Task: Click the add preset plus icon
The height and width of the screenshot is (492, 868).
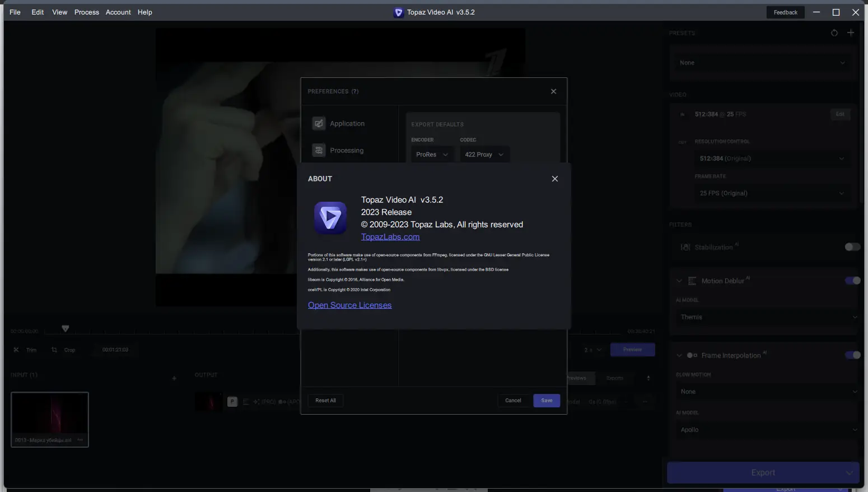Action: click(x=851, y=33)
